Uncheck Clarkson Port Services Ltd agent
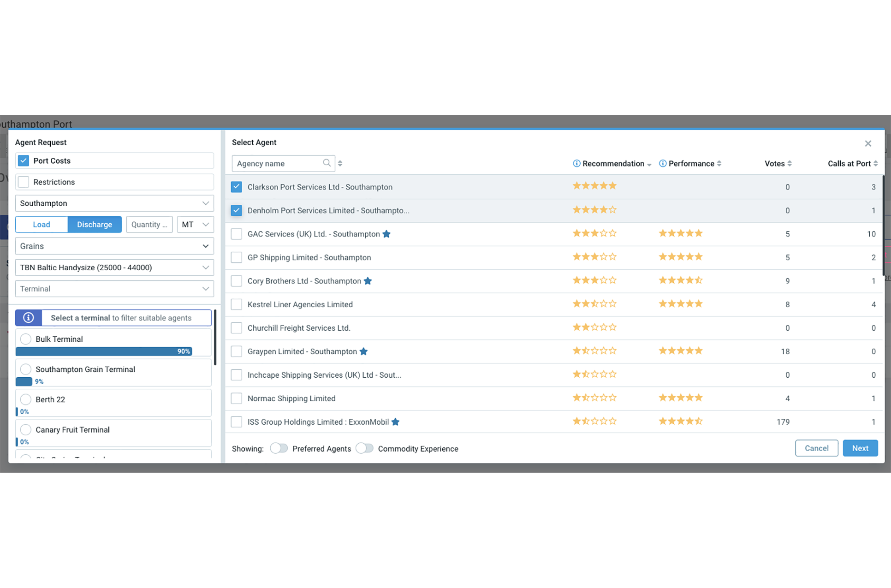The height and width of the screenshot is (588, 891). point(236,187)
